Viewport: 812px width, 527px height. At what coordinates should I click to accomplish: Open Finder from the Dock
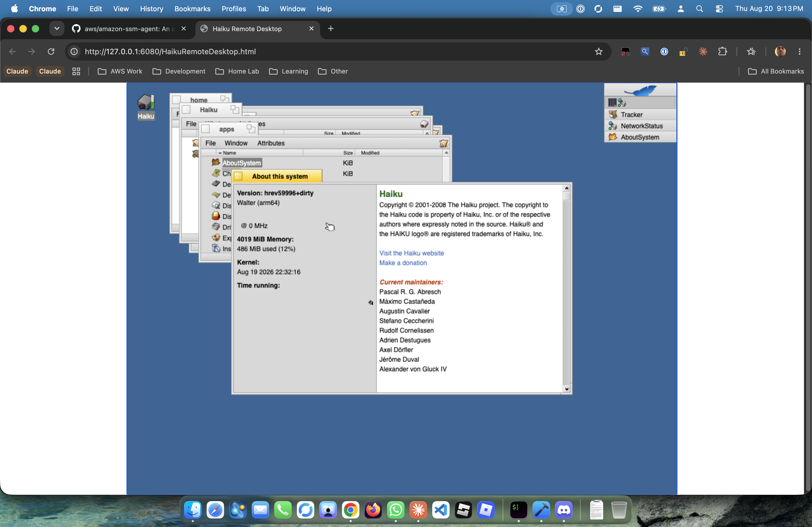(x=193, y=510)
